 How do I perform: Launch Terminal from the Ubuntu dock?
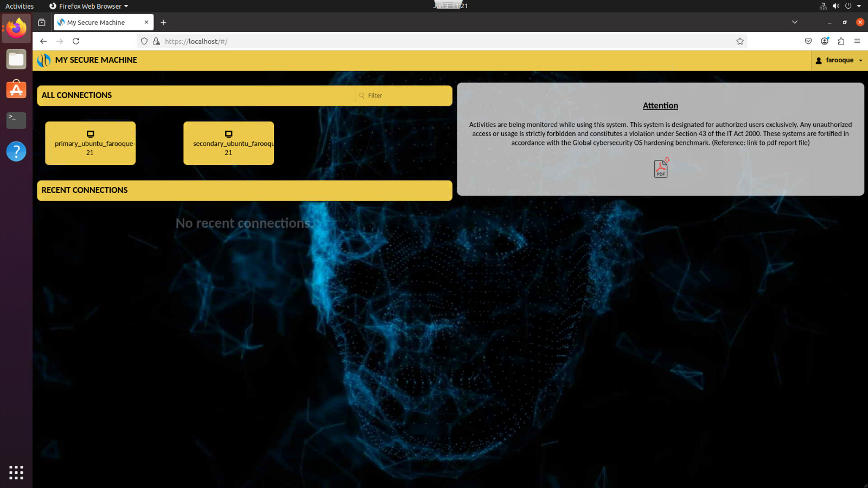pyautogui.click(x=16, y=120)
